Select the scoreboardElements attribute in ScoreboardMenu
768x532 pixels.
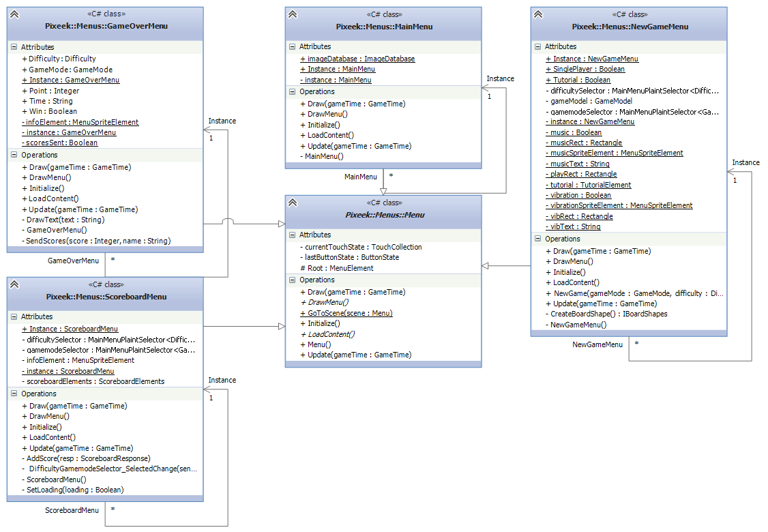pyautogui.click(x=95, y=381)
